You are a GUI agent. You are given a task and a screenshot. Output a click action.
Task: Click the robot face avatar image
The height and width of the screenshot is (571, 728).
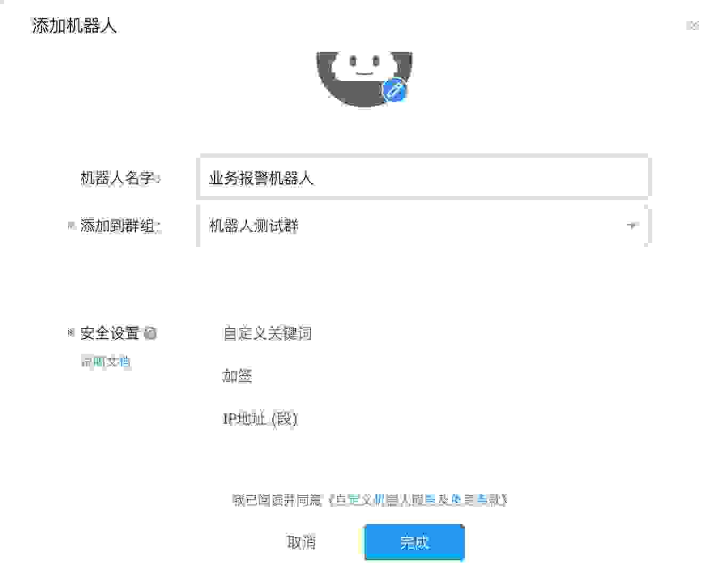click(364, 79)
